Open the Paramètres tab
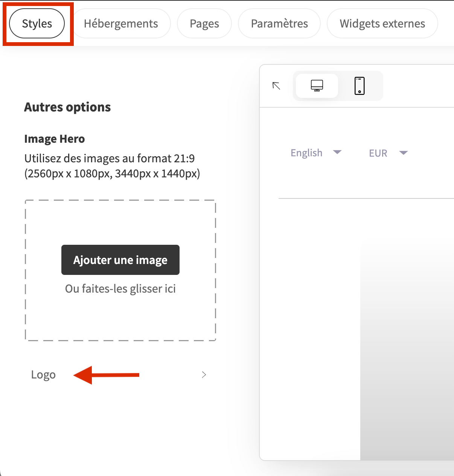454x476 pixels. (x=279, y=23)
